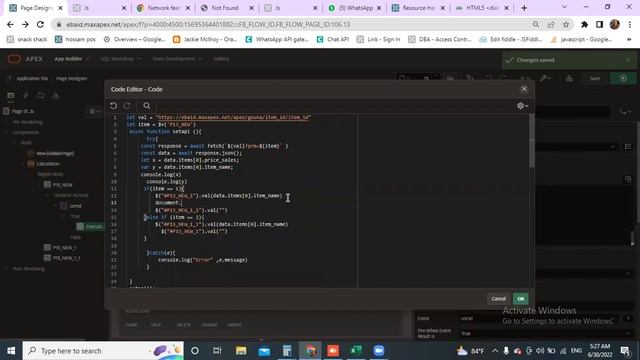Click the URL string on line 1
Image resolution: width=640 pixels, height=360 pixels.
[x=233, y=117]
